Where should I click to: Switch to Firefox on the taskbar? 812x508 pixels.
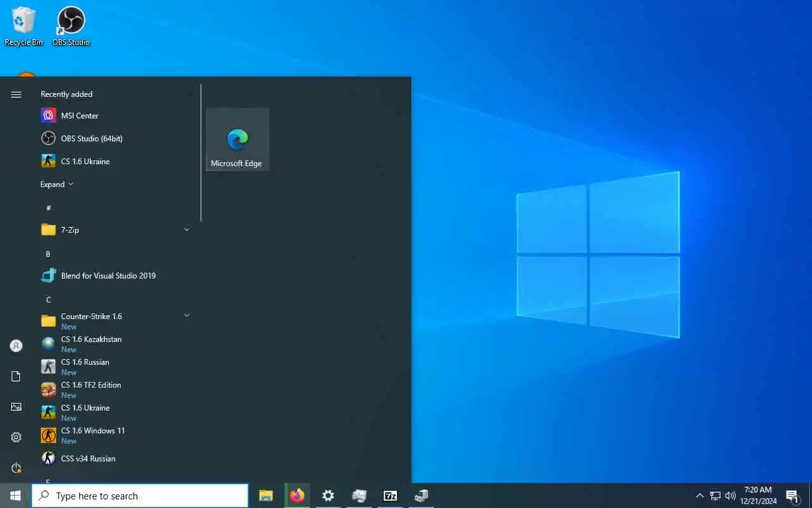[x=297, y=496]
